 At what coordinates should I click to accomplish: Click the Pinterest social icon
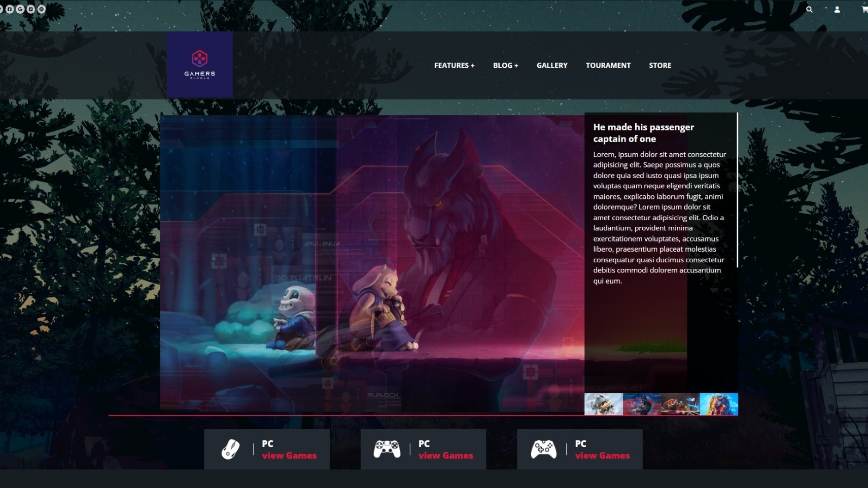click(42, 9)
